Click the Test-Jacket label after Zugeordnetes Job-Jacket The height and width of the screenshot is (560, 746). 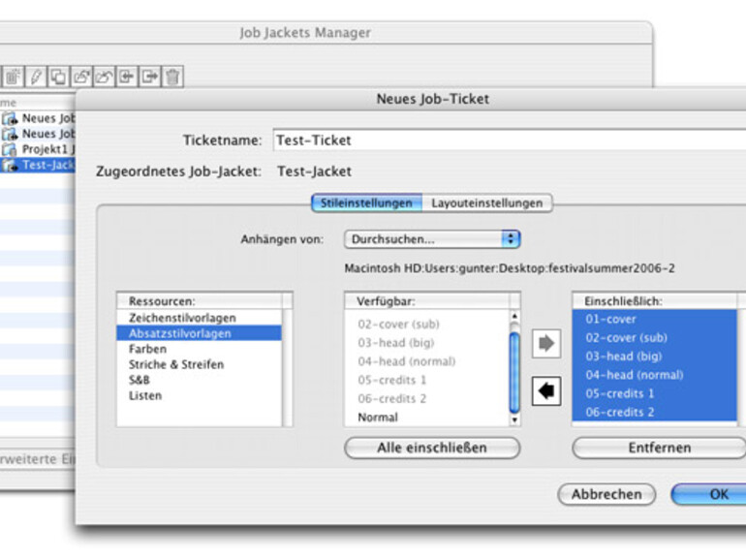tap(315, 171)
